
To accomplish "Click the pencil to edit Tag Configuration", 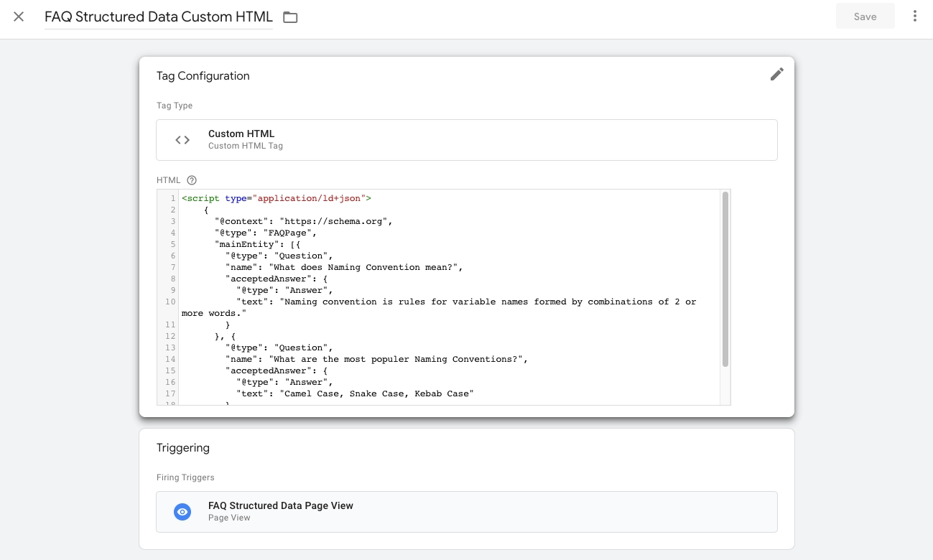I will (776, 74).
